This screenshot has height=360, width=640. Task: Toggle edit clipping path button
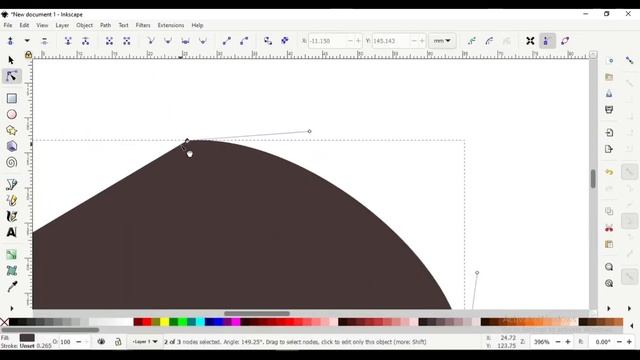pyautogui.click(x=472, y=41)
